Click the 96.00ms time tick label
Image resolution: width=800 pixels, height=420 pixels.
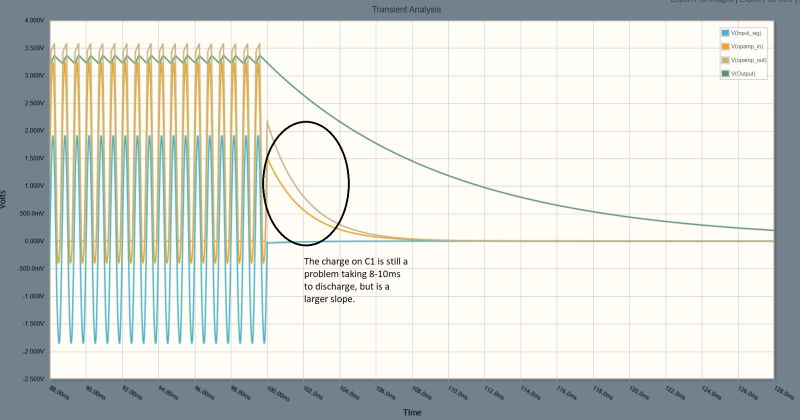[x=204, y=392]
